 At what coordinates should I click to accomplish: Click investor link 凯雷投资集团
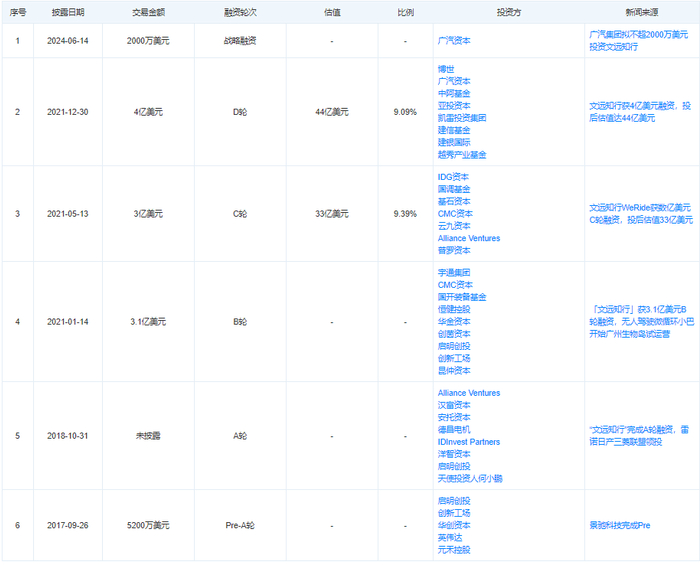(462, 118)
